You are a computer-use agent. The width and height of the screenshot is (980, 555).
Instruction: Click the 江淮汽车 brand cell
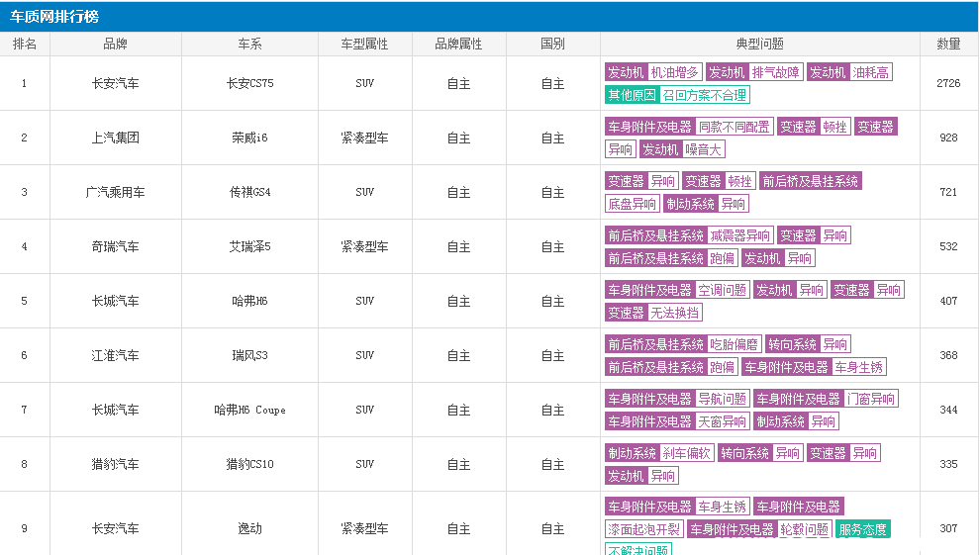click(x=115, y=355)
